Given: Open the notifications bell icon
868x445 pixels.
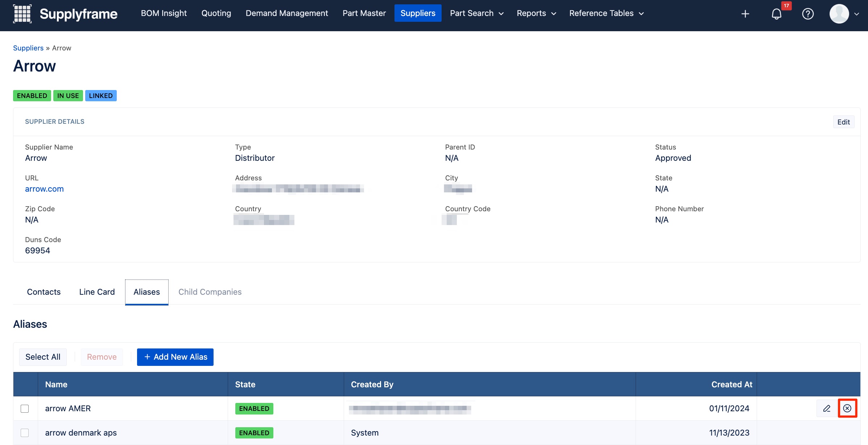Looking at the screenshot, I should 776,14.
